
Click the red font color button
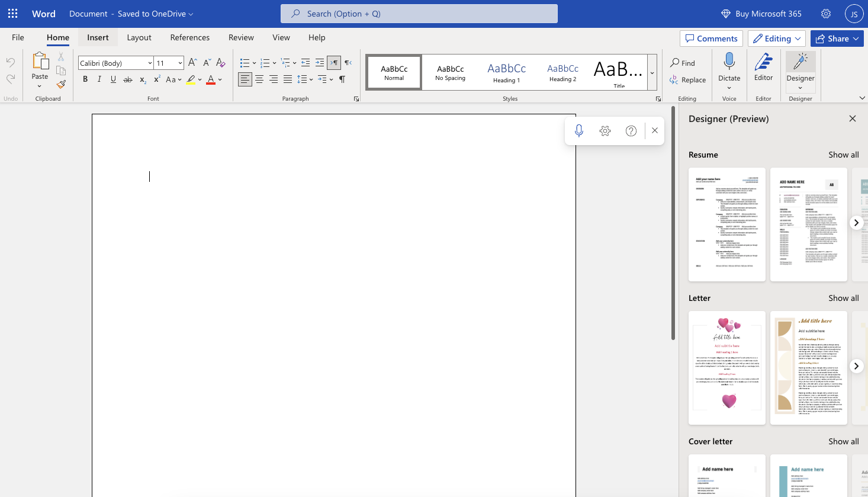(x=211, y=79)
